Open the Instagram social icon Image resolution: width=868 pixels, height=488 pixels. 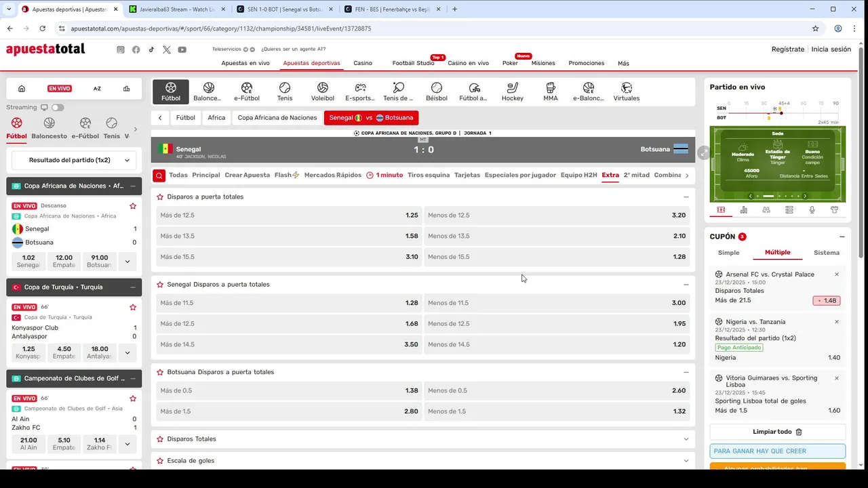tap(121, 49)
